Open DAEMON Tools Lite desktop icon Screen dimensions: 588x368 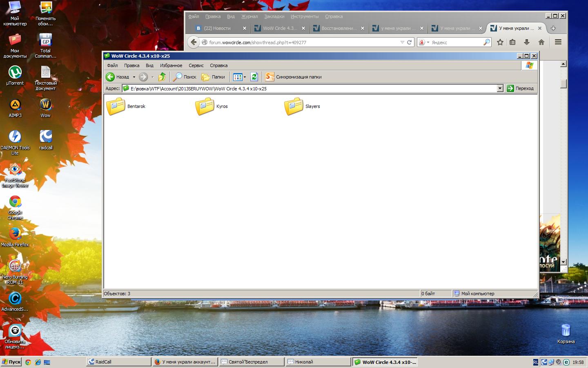pos(15,142)
